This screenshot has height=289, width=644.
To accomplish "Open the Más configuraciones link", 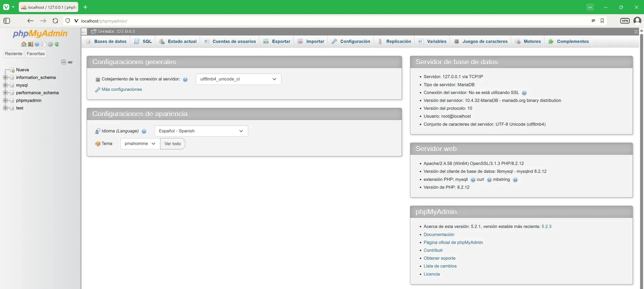I will pyautogui.click(x=122, y=89).
